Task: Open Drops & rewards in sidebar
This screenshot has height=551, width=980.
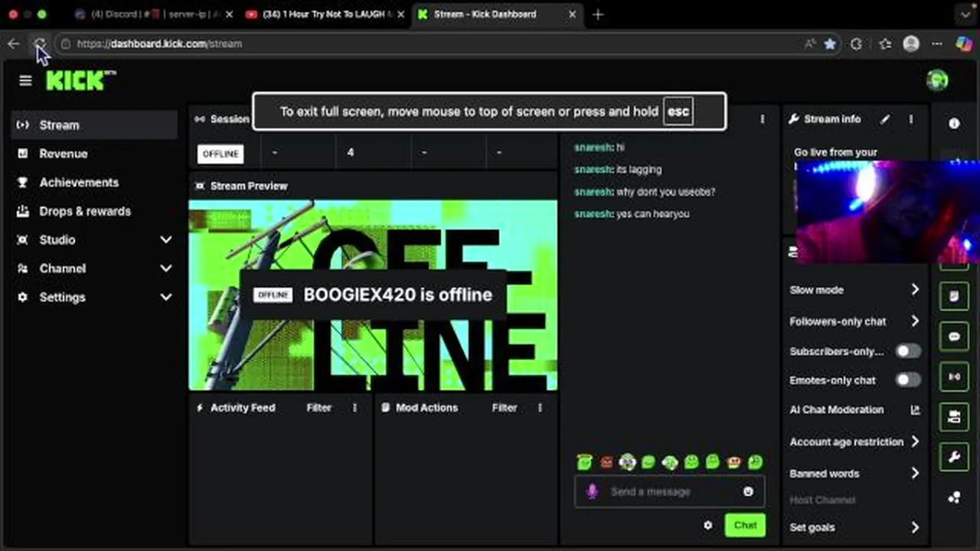Action: click(x=95, y=211)
